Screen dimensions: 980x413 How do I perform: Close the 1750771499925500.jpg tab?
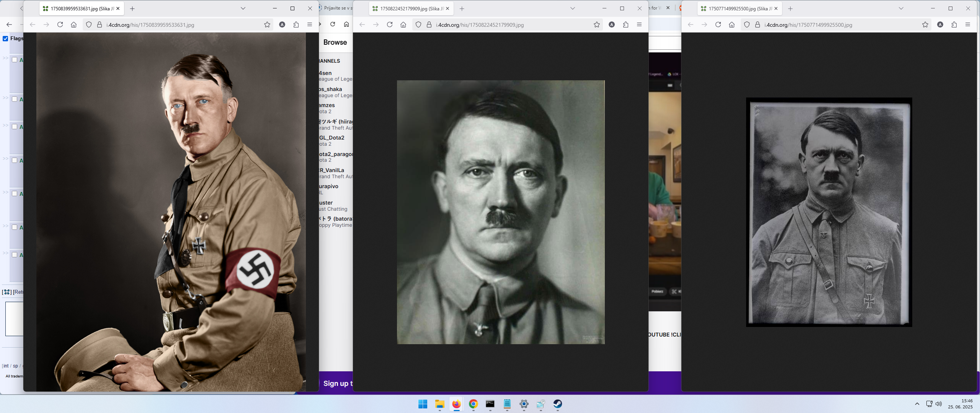tap(776, 8)
